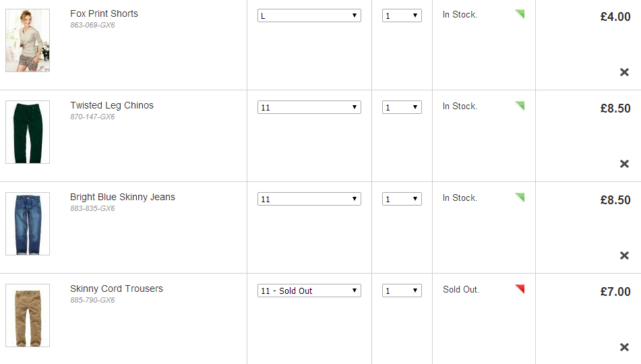
Task: Click red sold out flag for Skinny Cord Trousers
Action: (x=520, y=289)
